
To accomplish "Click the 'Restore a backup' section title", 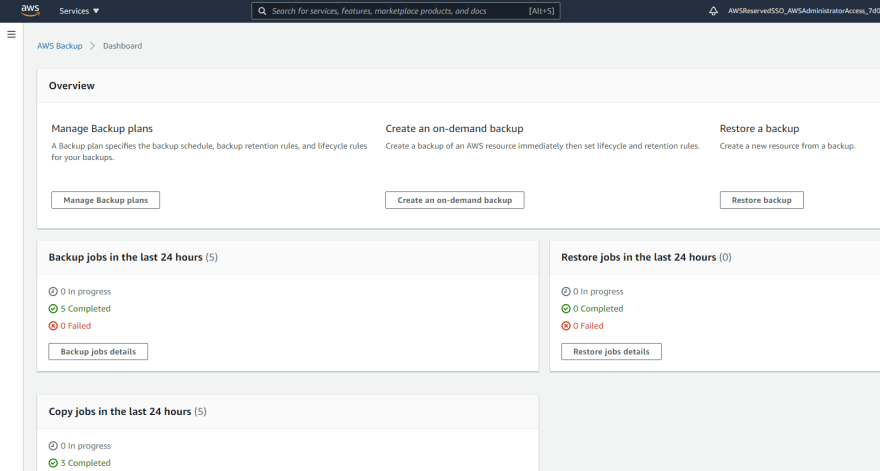I will click(x=759, y=129).
